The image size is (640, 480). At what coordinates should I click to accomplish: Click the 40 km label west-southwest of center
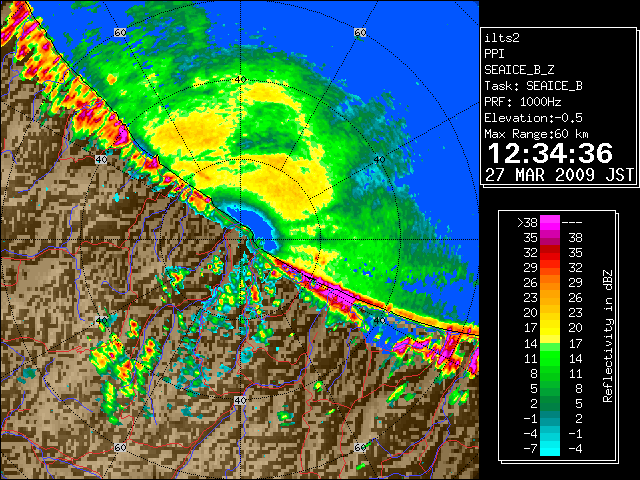(x=101, y=320)
